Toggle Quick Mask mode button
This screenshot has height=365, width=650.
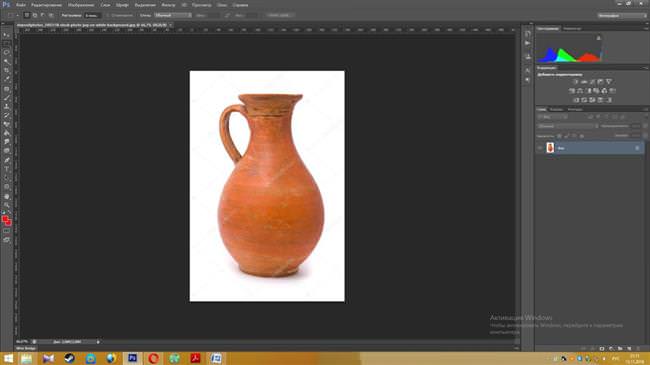6,231
